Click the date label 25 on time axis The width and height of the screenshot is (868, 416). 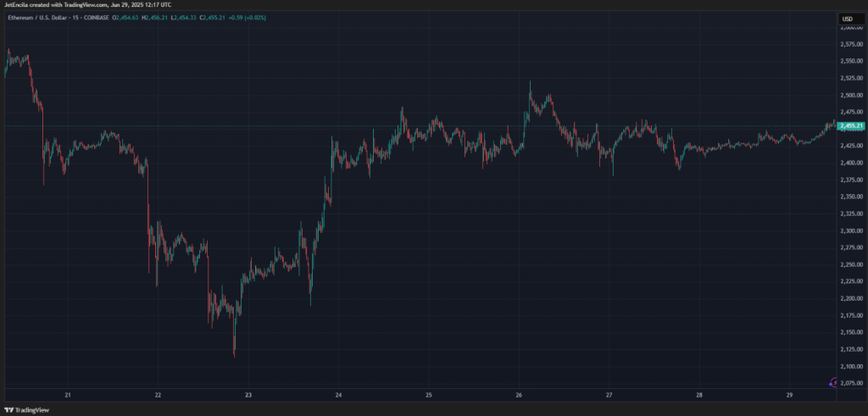click(x=429, y=395)
